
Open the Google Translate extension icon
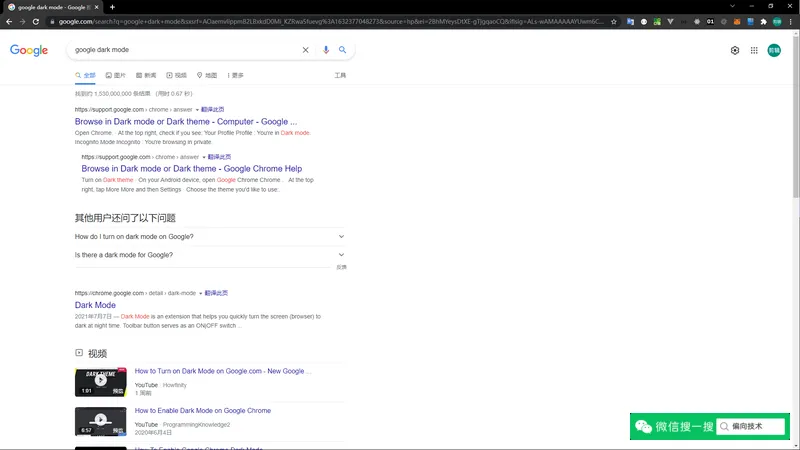click(631, 21)
